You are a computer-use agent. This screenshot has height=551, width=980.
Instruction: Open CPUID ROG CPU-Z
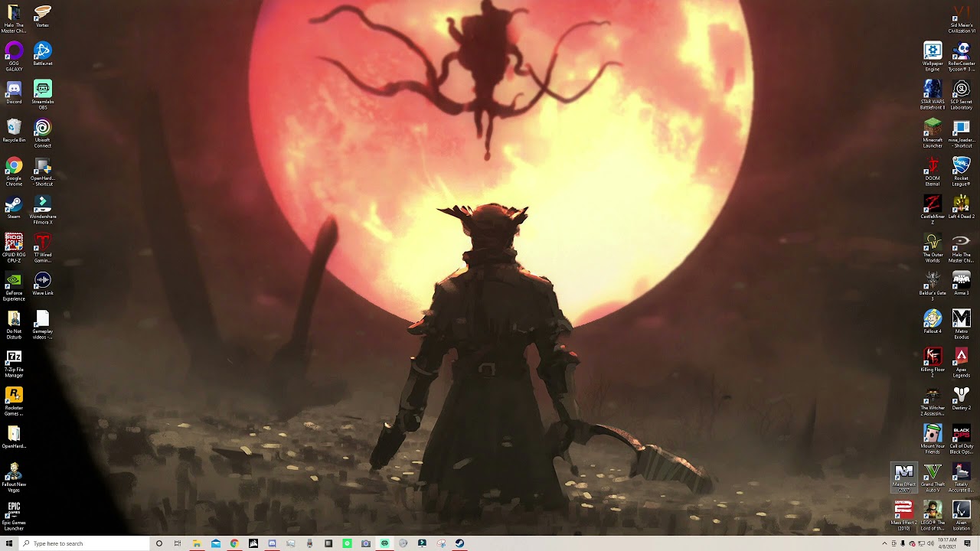click(x=14, y=249)
